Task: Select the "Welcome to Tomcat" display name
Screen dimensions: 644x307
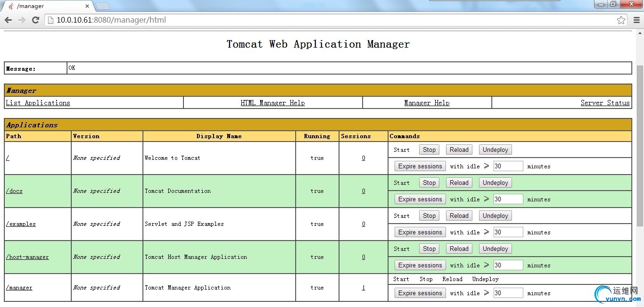Action: coord(173,158)
